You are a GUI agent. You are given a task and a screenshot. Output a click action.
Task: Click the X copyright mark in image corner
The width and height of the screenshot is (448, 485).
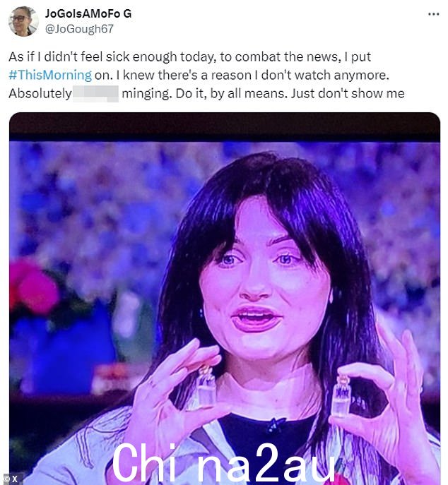tap(11, 479)
